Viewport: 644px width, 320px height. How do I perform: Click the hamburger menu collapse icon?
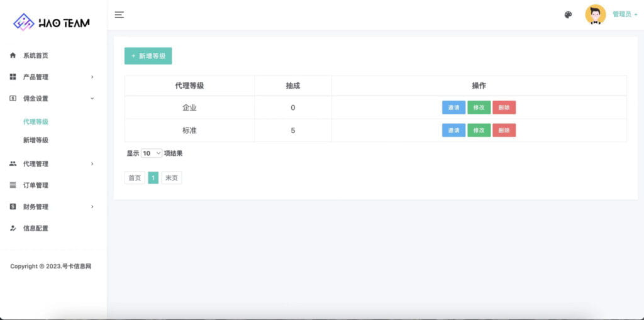pos(119,14)
